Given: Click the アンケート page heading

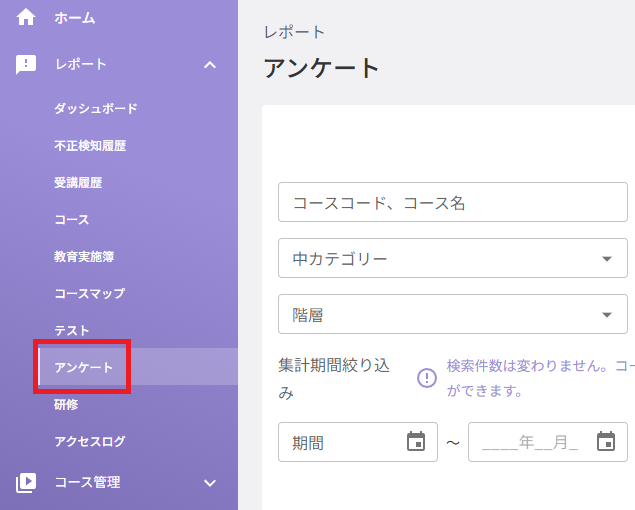Looking at the screenshot, I should click(x=321, y=68).
